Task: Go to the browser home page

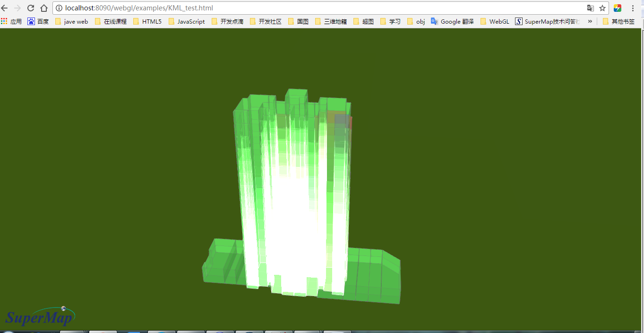Action: [44, 8]
